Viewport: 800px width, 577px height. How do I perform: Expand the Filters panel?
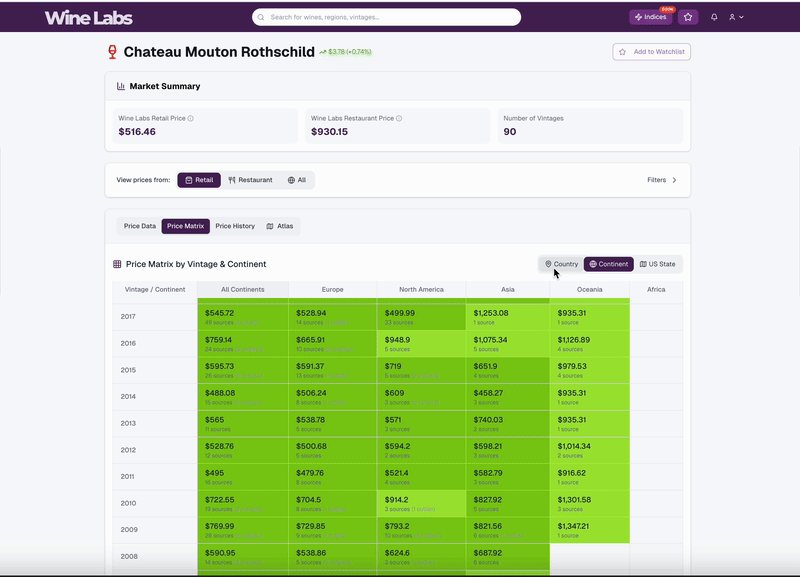662,180
